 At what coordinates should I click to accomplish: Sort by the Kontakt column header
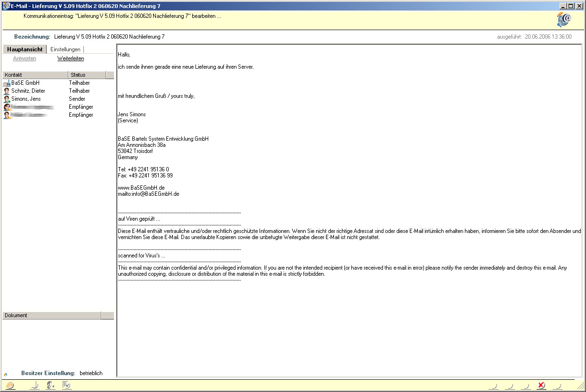pos(35,75)
